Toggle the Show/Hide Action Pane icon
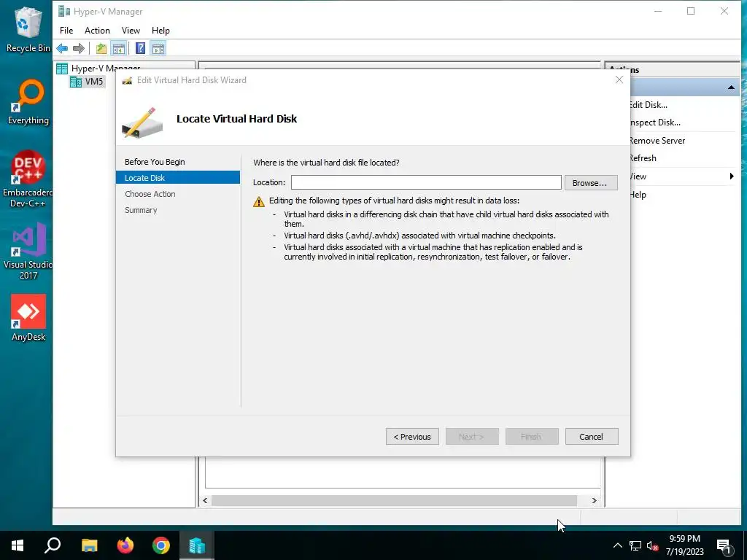 point(158,48)
